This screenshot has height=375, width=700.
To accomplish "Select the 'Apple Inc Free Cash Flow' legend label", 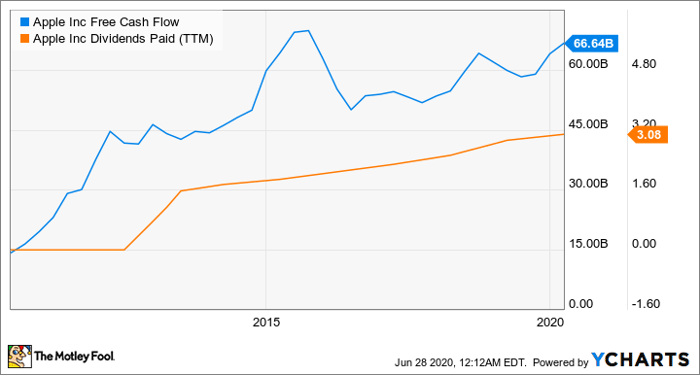I will click(106, 21).
